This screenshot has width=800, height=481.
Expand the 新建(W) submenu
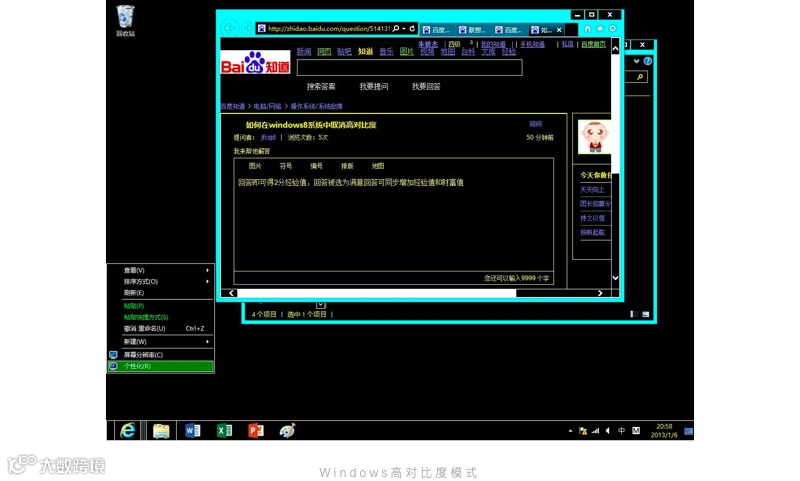pos(160,342)
